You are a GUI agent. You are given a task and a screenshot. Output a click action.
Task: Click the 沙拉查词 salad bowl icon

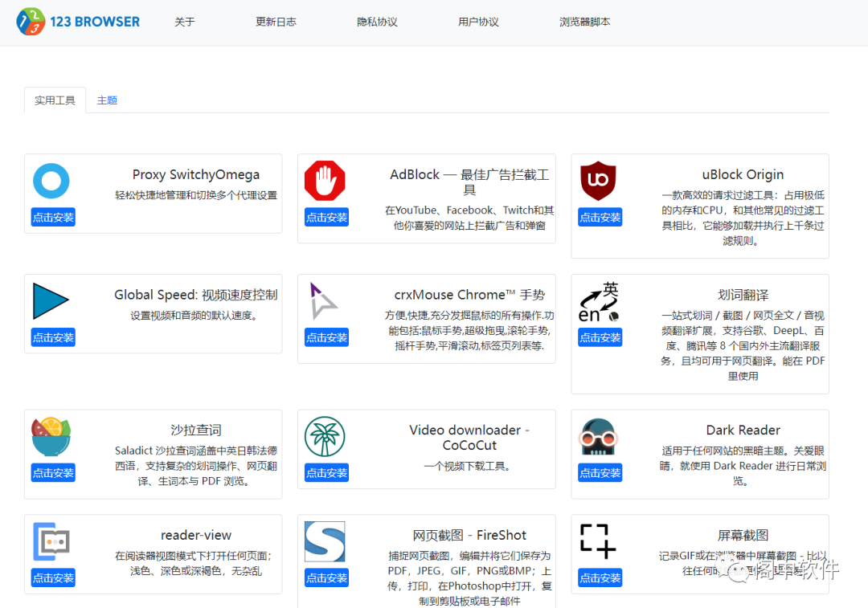(51, 436)
